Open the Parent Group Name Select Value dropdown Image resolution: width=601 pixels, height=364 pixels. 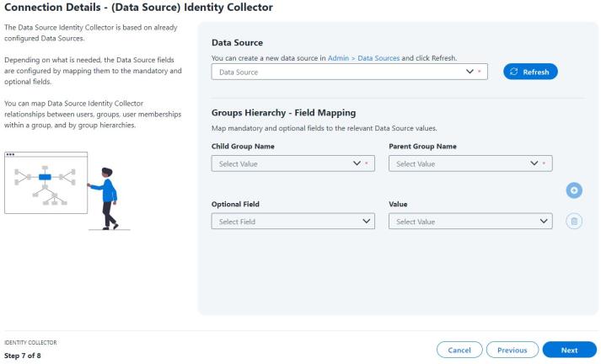click(x=470, y=163)
